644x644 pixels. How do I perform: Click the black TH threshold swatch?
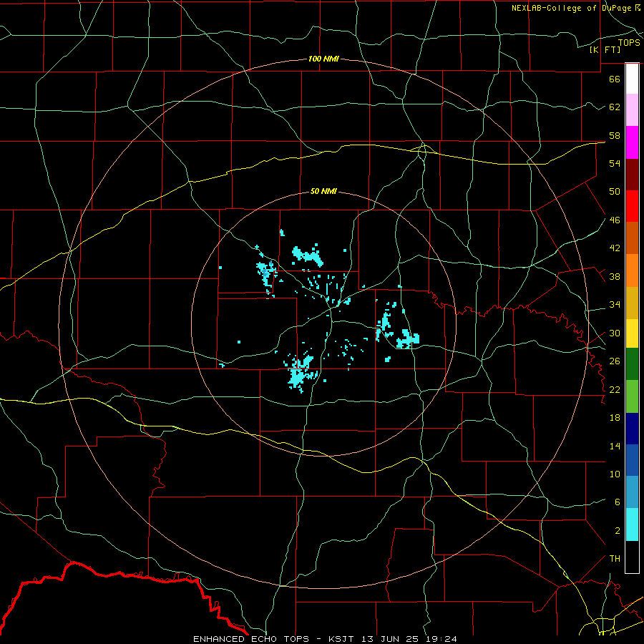[632, 557]
